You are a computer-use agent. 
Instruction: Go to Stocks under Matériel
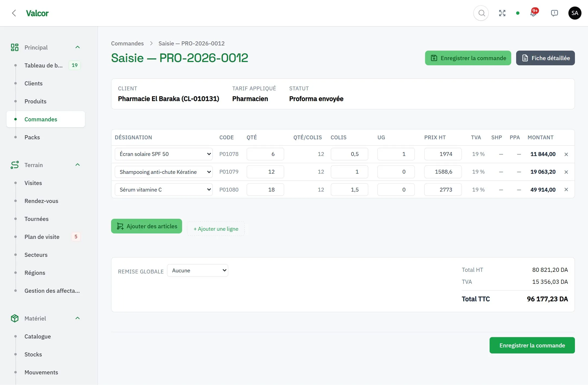[46, 354]
